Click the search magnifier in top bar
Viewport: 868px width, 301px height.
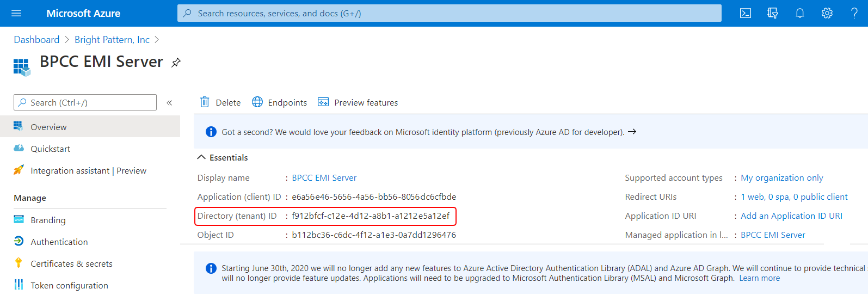pyautogui.click(x=187, y=13)
